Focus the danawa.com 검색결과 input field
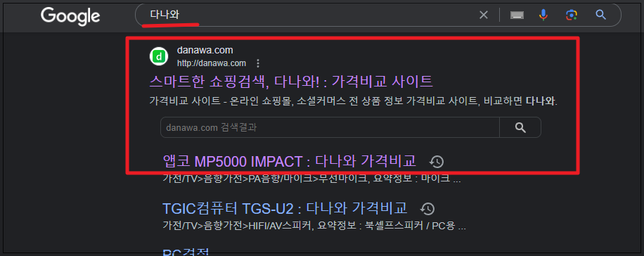The height and width of the screenshot is (256, 644). pos(330,127)
